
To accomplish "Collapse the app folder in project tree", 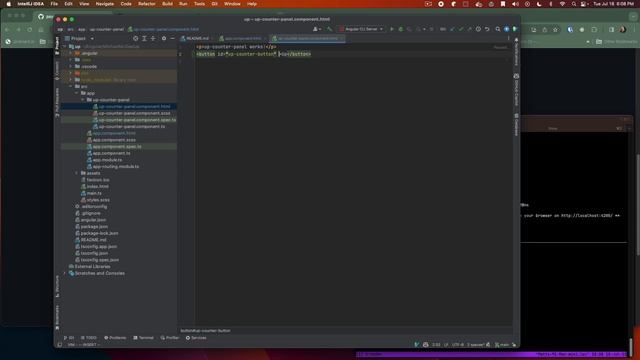I will [x=77, y=93].
